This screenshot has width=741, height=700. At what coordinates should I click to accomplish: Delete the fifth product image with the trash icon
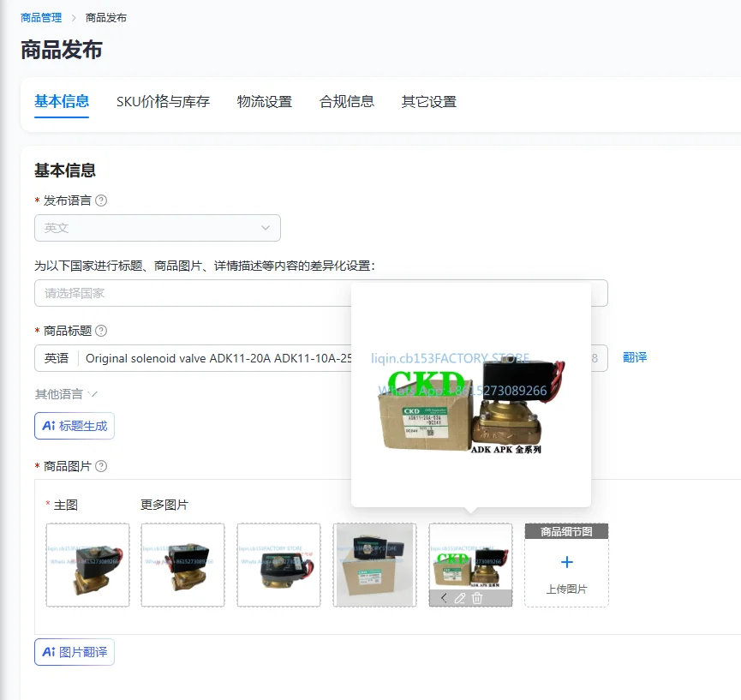point(477,598)
